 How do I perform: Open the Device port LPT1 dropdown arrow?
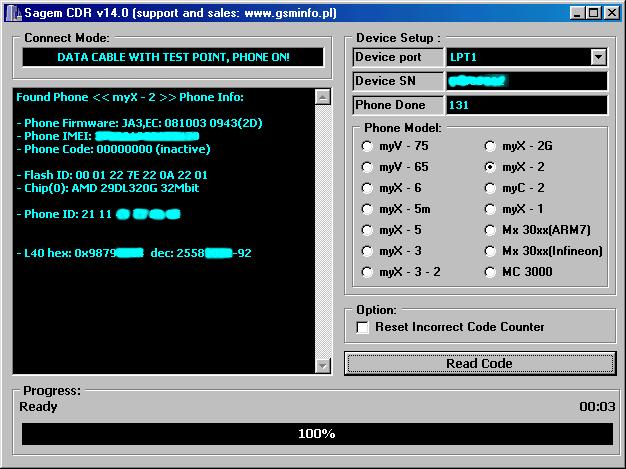click(598, 57)
